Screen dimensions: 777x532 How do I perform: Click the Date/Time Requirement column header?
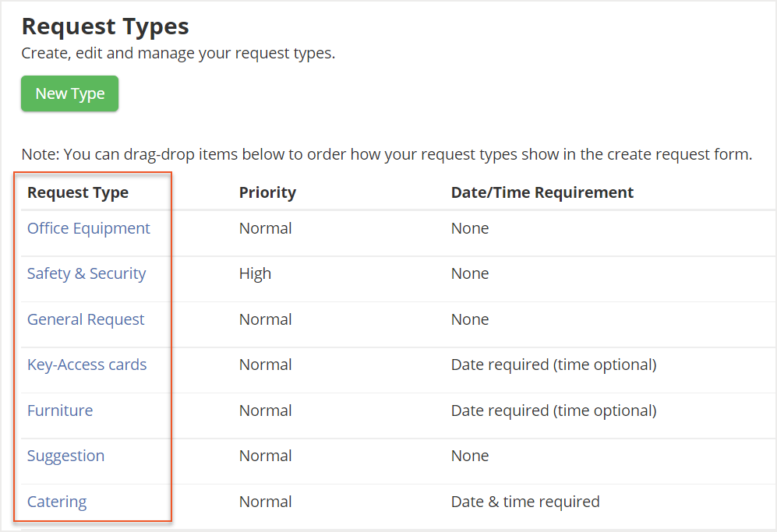(542, 192)
